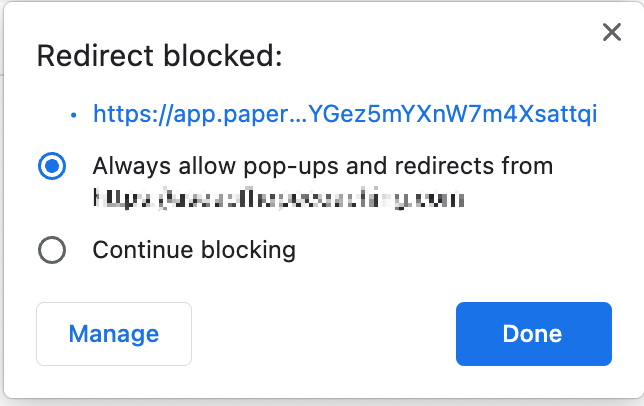This screenshot has width=644, height=406.
Task: Follow the https://app.paper… blocked URL
Action: coord(345,115)
